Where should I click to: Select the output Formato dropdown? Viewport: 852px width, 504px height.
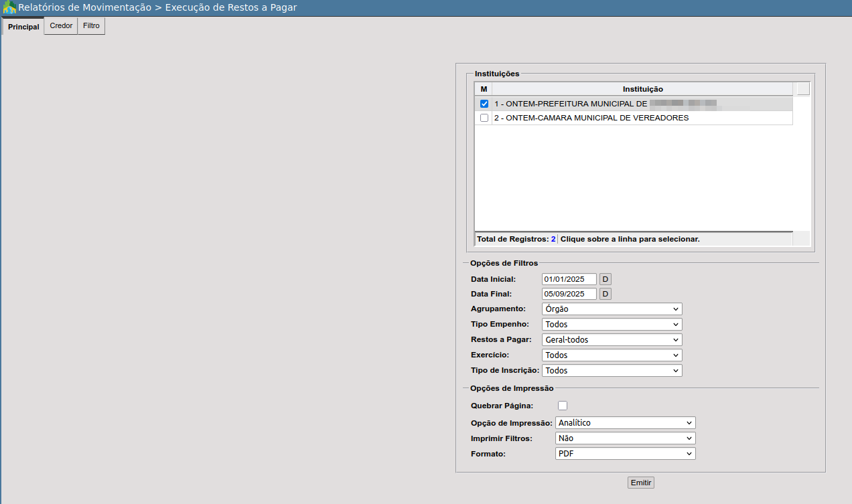[x=625, y=454]
